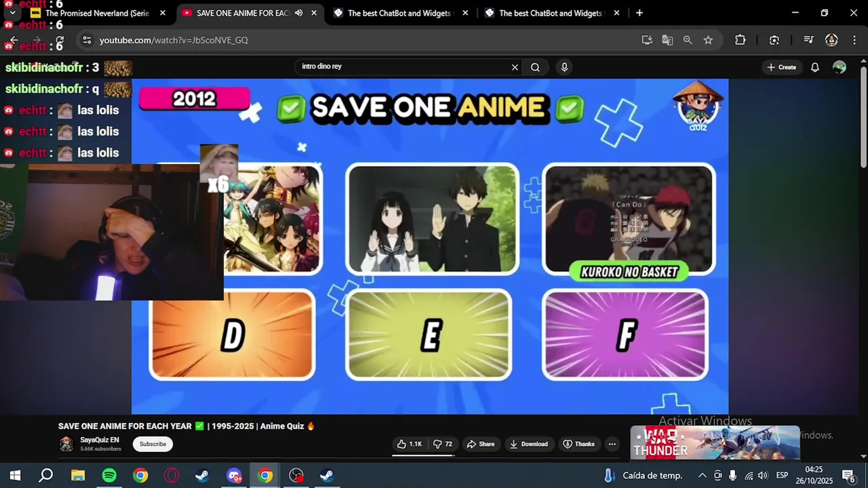The width and height of the screenshot is (868, 488).
Task: Click the Share button
Action: tap(481, 444)
